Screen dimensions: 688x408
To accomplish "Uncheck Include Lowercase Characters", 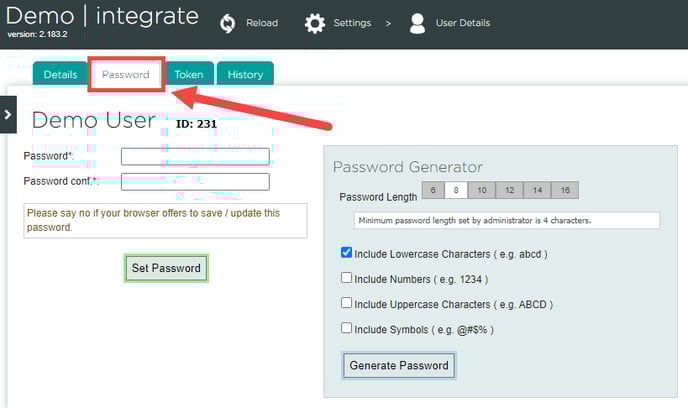I will [346, 254].
